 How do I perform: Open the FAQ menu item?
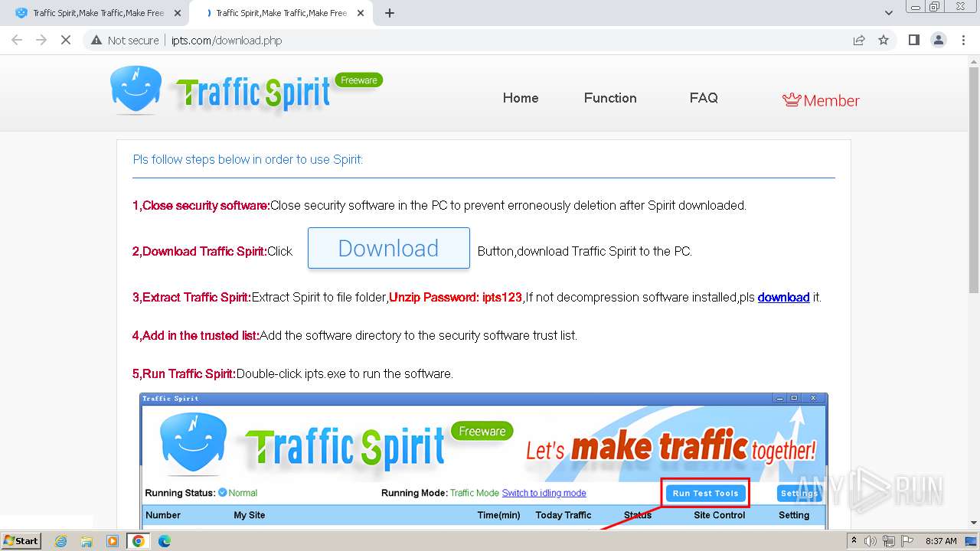click(x=704, y=98)
